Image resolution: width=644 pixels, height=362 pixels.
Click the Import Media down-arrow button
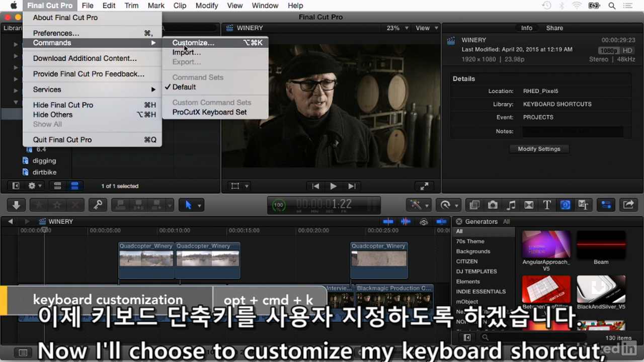point(16,205)
